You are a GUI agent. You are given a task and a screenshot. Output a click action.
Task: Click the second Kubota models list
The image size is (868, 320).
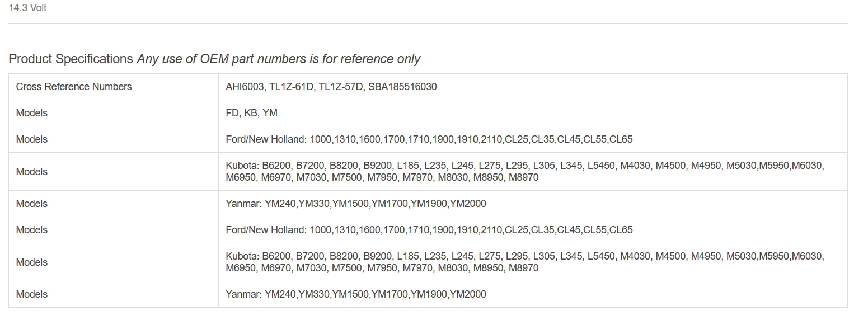524,262
